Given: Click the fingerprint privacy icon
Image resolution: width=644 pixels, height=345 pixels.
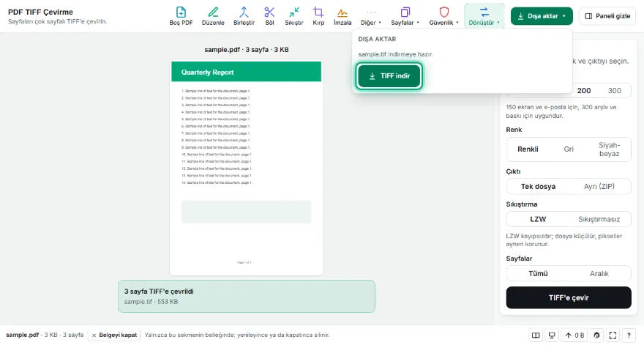Looking at the screenshot, I should point(596,335).
